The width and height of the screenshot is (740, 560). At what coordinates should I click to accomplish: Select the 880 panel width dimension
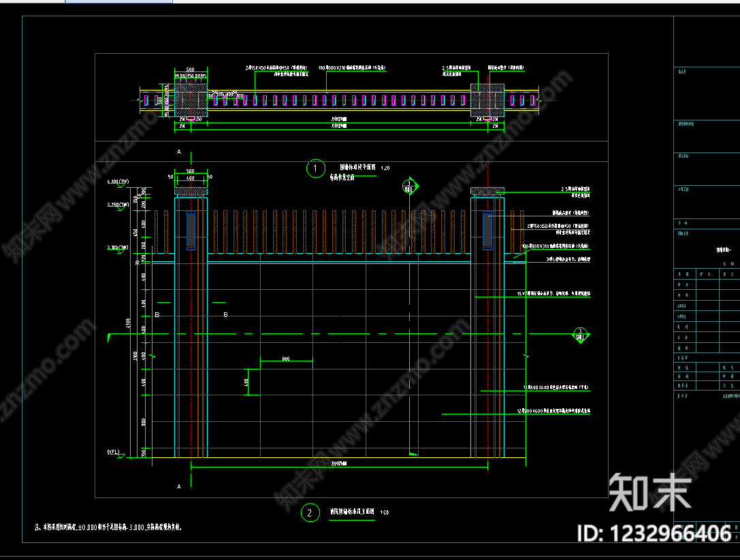pos(286,359)
